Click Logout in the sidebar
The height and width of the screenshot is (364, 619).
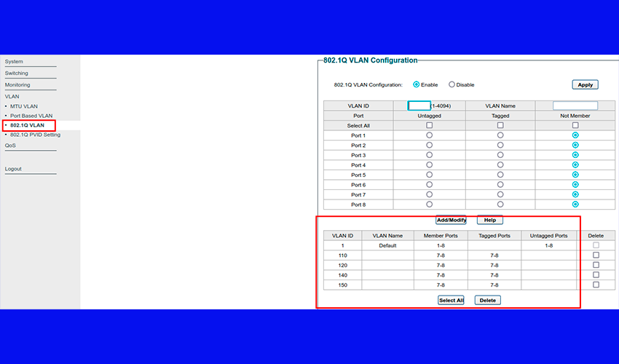pos(13,169)
